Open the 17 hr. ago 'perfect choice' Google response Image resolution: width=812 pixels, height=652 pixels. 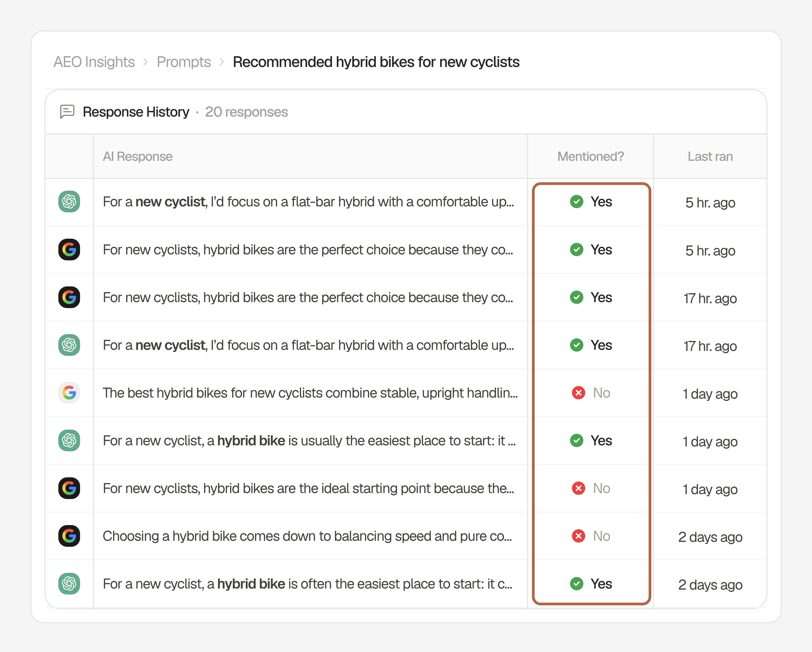(x=308, y=298)
